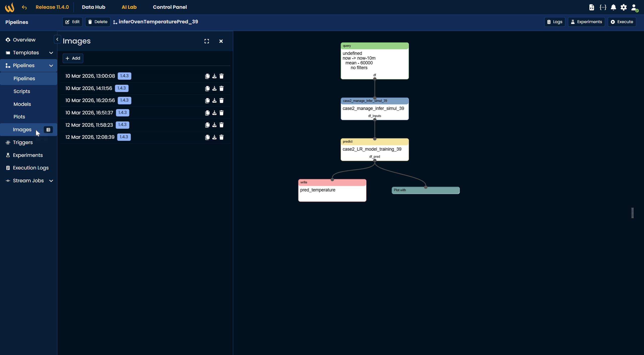
Task: Switch to the Data Hub tab
Action: (94, 7)
